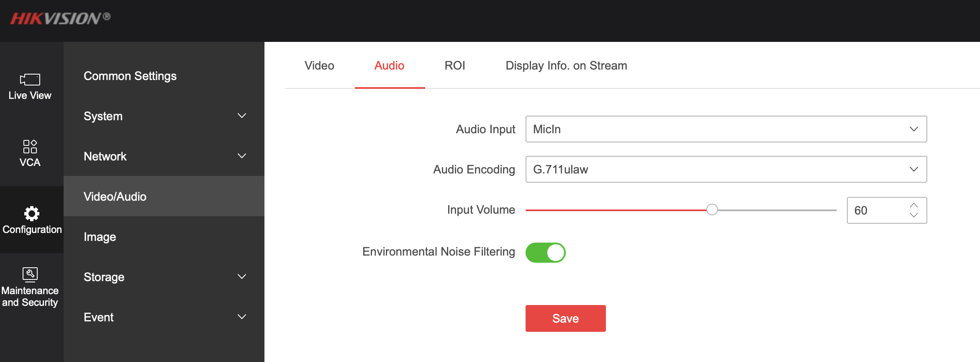This screenshot has height=362, width=980.
Task: Click the Hikvision logo
Action: point(60,18)
